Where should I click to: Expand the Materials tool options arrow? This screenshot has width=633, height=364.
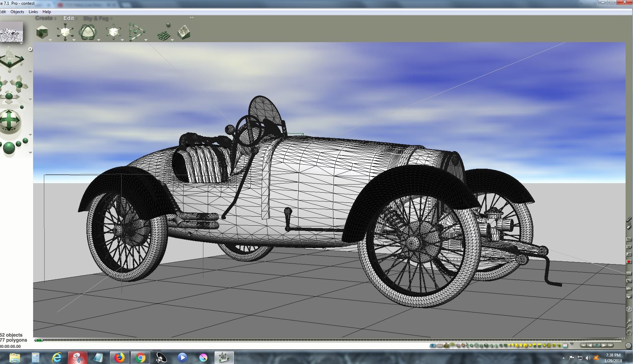50,40
